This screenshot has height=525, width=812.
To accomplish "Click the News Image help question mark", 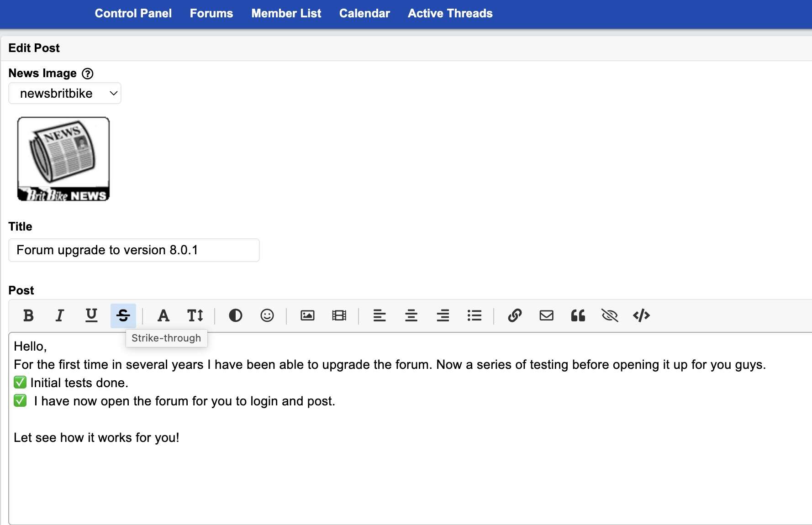I will (88, 73).
